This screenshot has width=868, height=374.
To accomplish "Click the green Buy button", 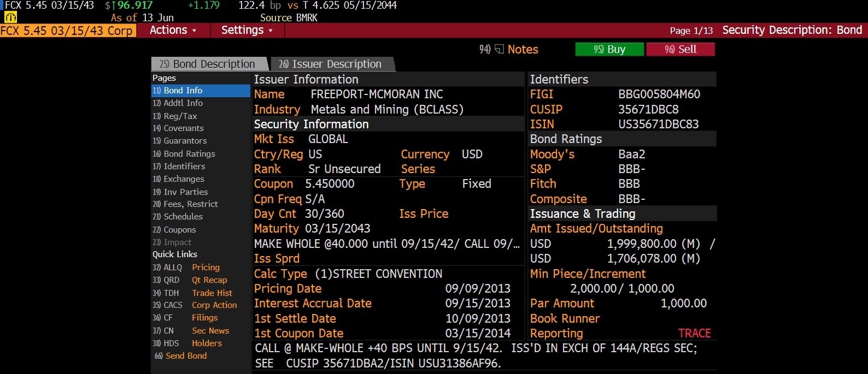I will point(609,50).
